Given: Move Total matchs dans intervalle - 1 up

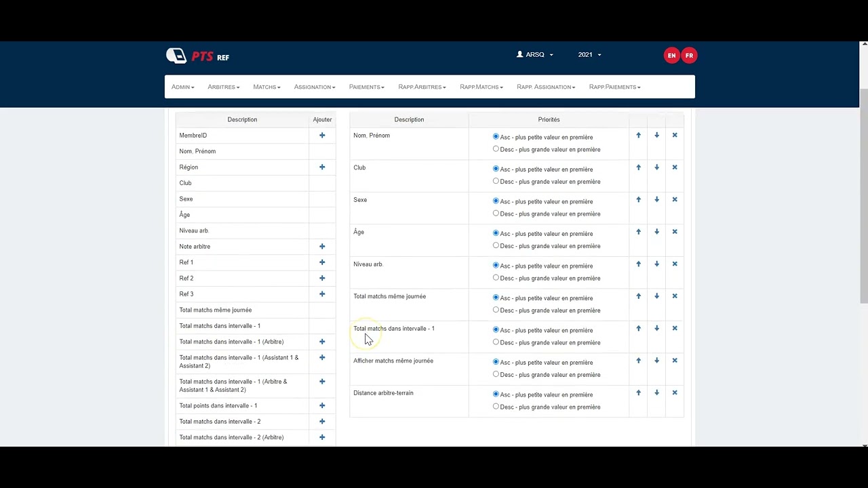Looking at the screenshot, I should [638, 329].
